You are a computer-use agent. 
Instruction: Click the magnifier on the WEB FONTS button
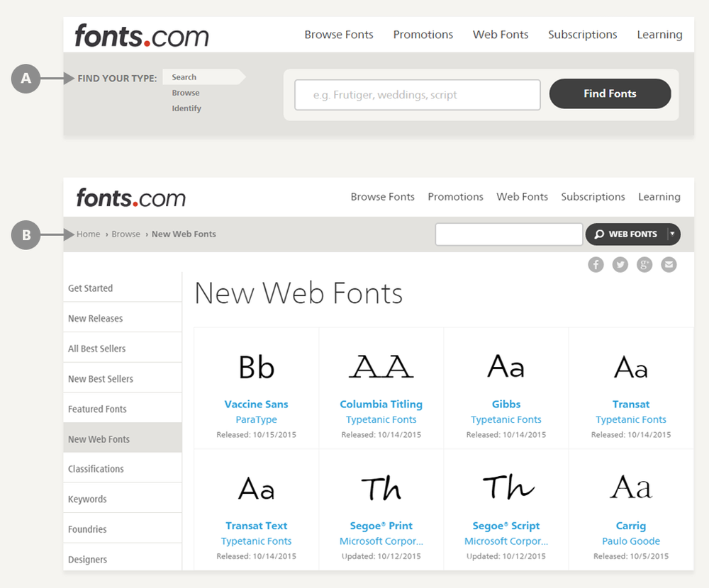point(600,234)
